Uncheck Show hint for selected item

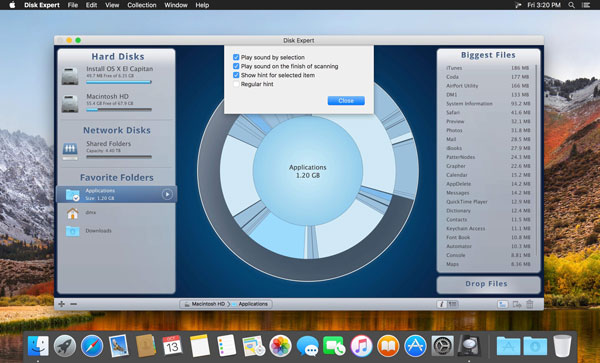tap(236, 75)
